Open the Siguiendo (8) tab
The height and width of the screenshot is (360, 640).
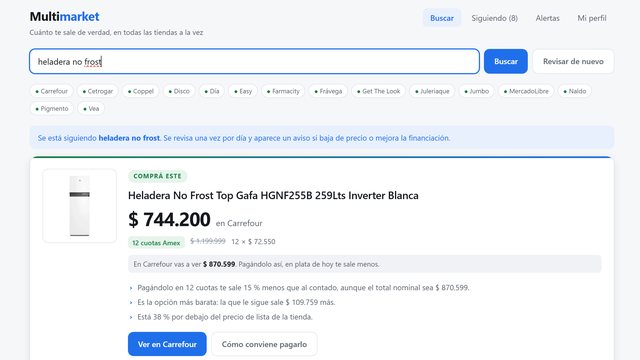[494, 18]
